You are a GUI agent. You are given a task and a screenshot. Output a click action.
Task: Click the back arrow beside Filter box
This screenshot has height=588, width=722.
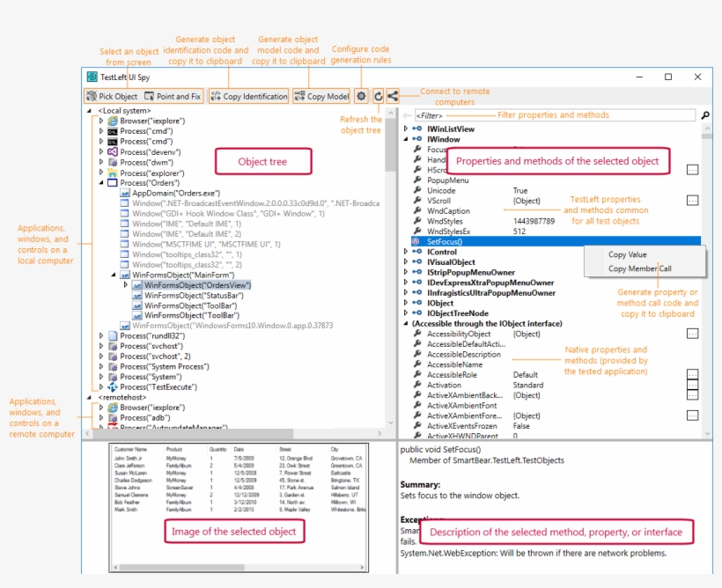click(407, 115)
